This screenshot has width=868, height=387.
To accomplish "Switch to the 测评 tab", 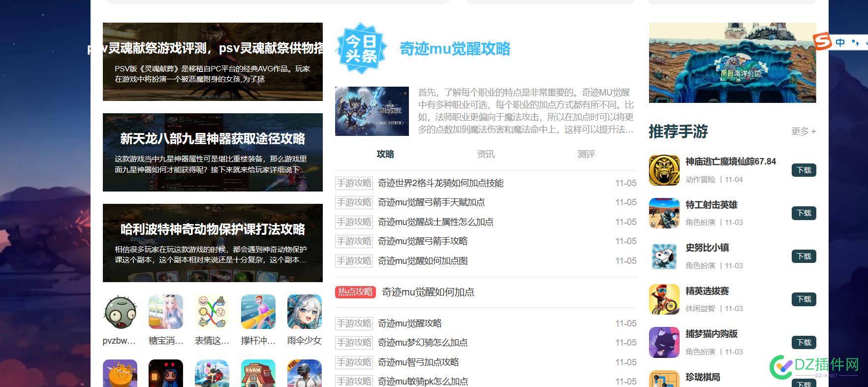I will pyautogui.click(x=586, y=154).
